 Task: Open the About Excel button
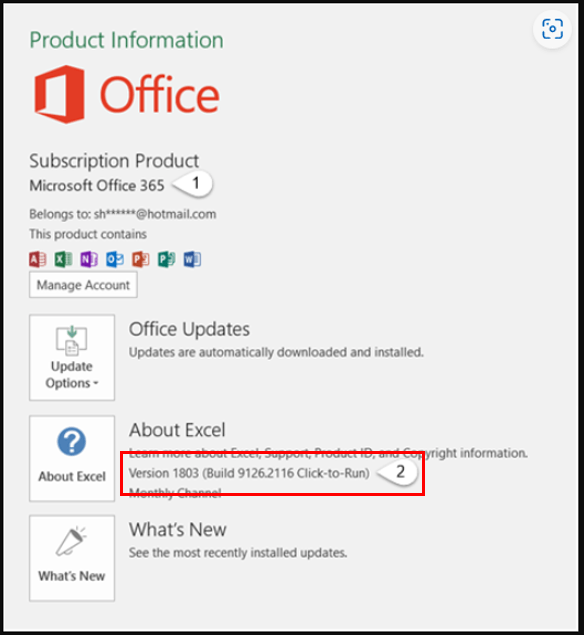click(72, 458)
